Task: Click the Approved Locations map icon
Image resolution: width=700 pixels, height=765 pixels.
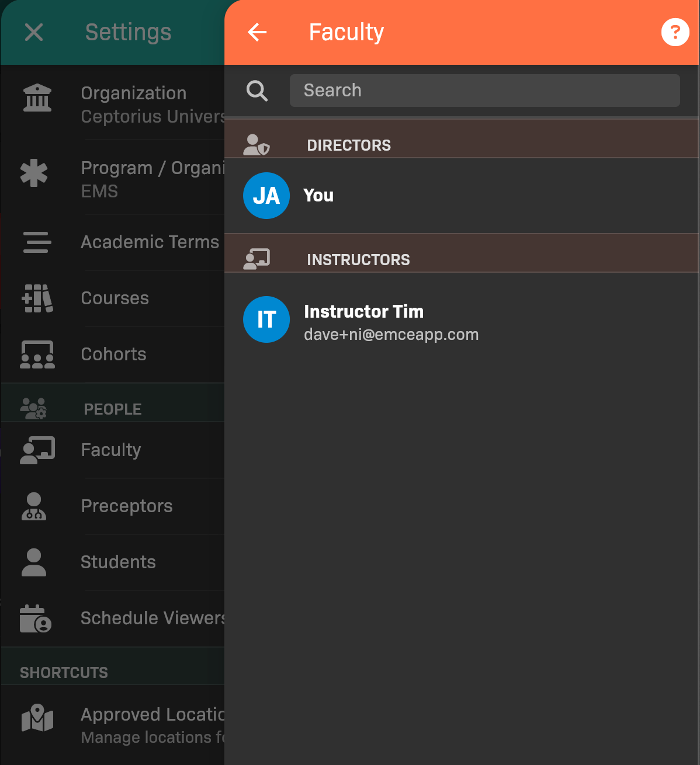Action: tap(37, 718)
